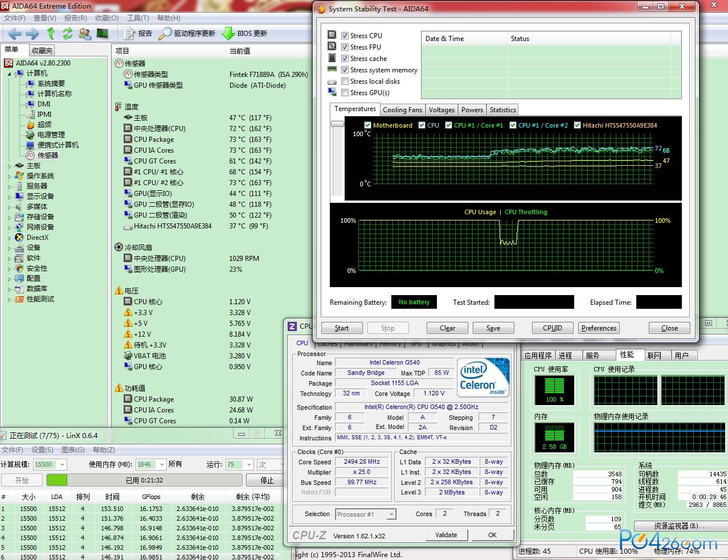Viewport: 728px width, 560px height.
Task: Enable the Stress local disks checkbox
Action: [x=345, y=81]
